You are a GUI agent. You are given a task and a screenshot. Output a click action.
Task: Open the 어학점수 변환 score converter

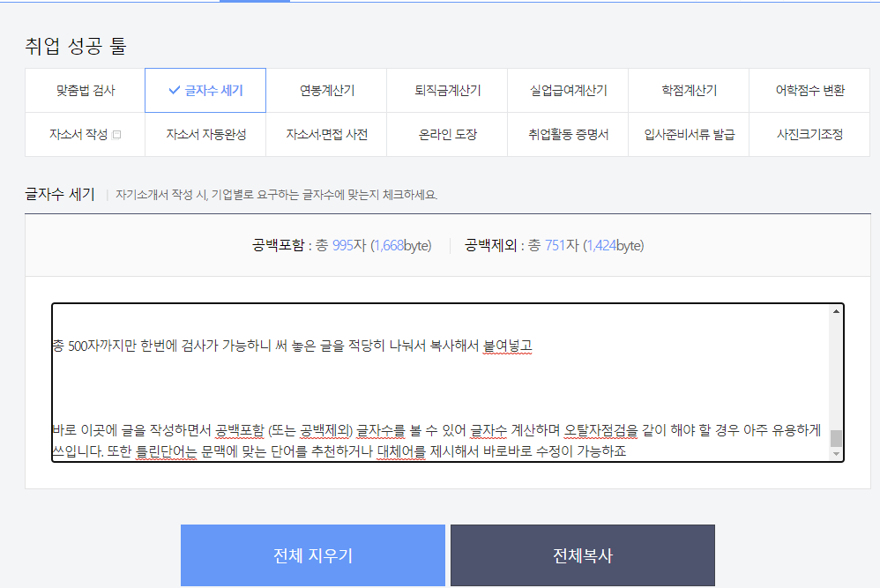[809, 90]
